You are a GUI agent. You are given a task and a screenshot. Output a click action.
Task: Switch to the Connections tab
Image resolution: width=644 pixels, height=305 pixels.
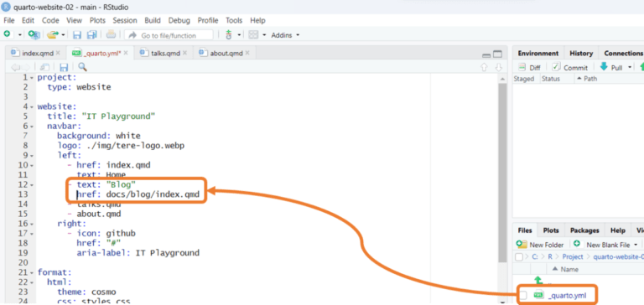coord(623,54)
